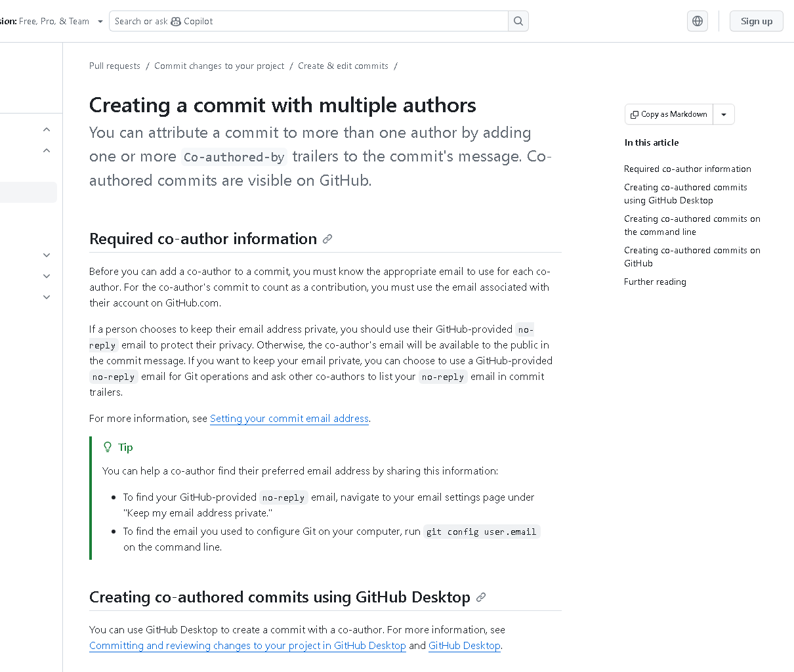Expand the fifth sidebar chevron
This screenshot has height=672, width=794.
(47, 297)
